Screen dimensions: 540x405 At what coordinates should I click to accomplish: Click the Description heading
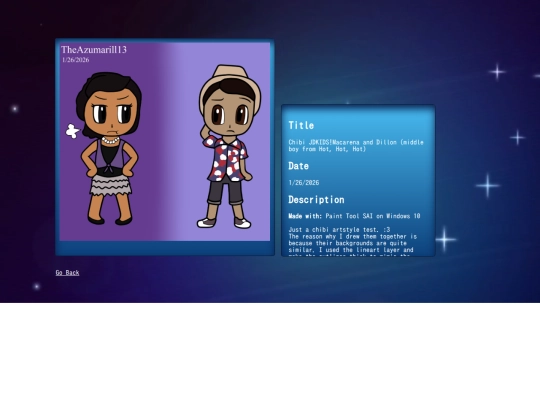[x=316, y=200]
